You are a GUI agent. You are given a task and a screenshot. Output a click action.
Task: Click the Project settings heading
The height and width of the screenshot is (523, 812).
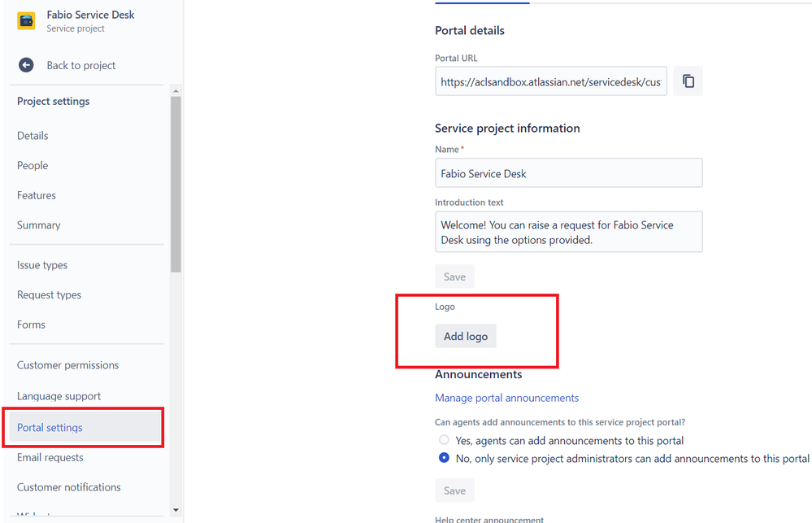[x=54, y=101]
